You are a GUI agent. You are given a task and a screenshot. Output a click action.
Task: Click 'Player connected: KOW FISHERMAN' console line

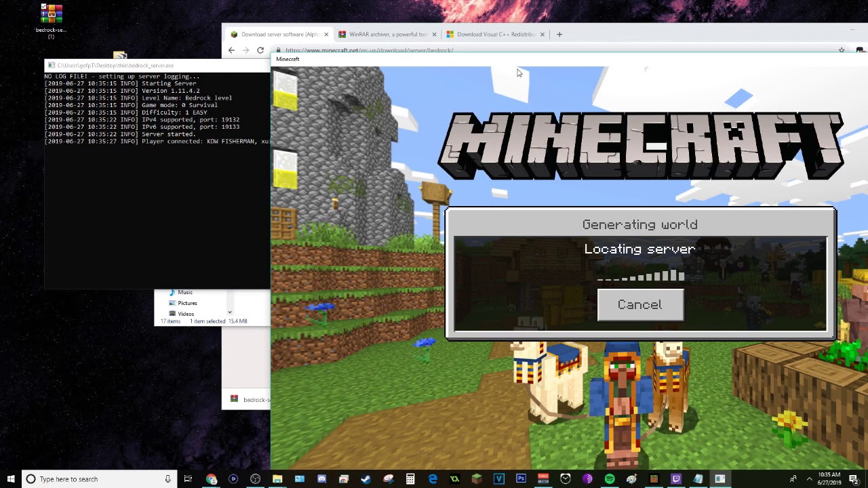pyautogui.click(x=157, y=142)
